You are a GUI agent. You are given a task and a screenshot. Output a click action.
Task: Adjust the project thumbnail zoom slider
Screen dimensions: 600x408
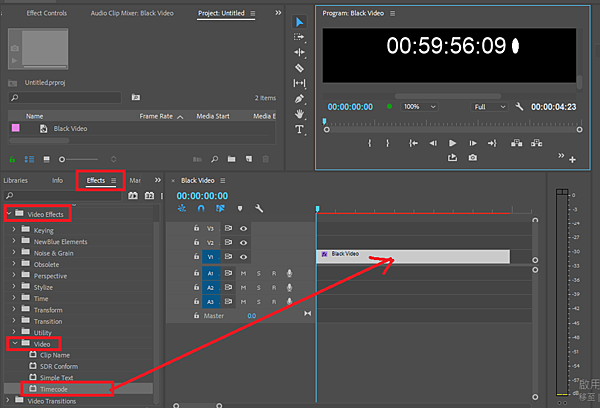64,159
